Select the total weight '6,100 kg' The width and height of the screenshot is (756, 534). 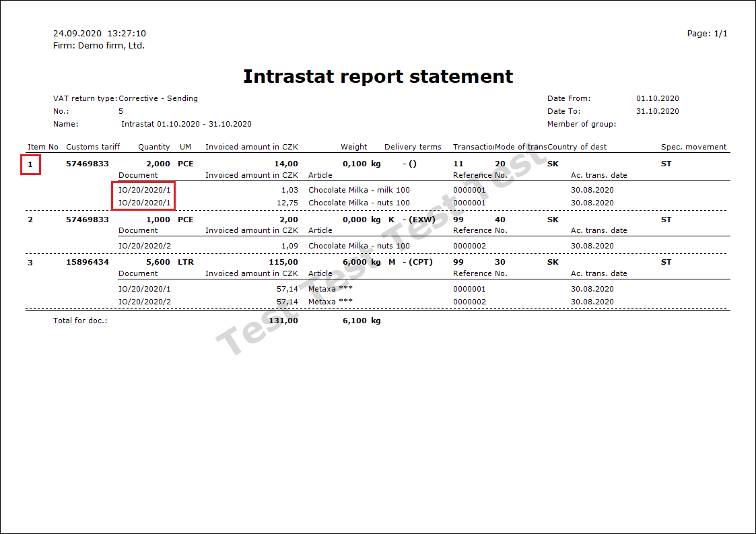click(362, 321)
